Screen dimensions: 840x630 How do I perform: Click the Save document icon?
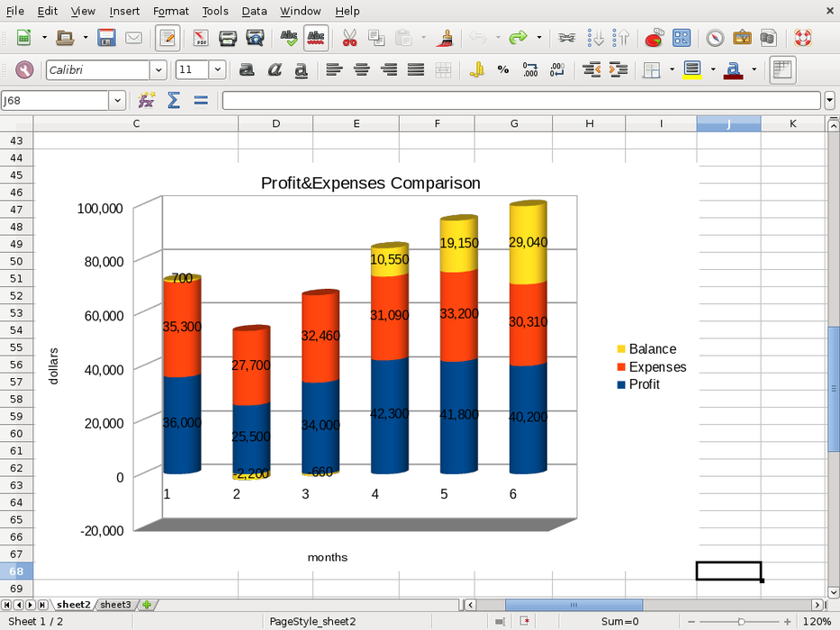pyautogui.click(x=107, y=38)
